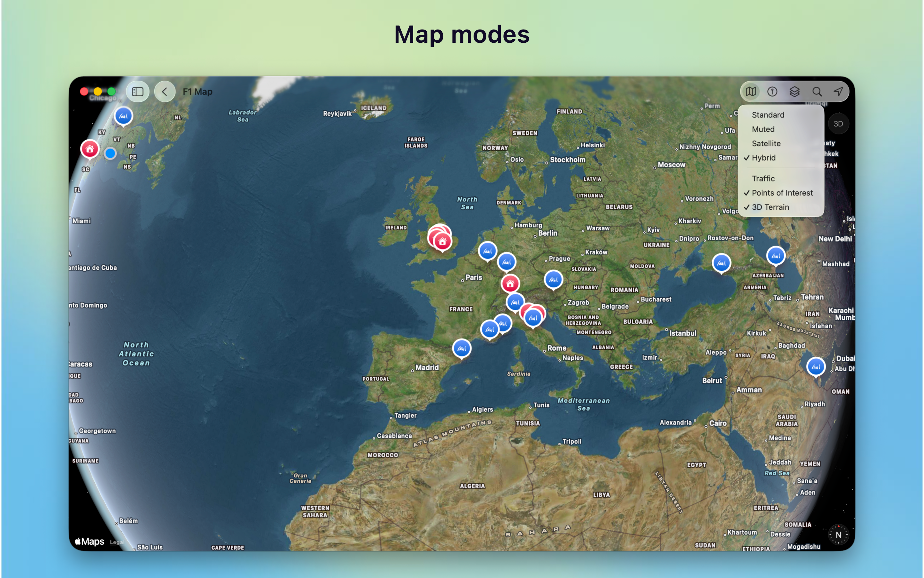Select circuit pin near Azerbaijan
Screen dimensions: 924x578
click(776, 256)
